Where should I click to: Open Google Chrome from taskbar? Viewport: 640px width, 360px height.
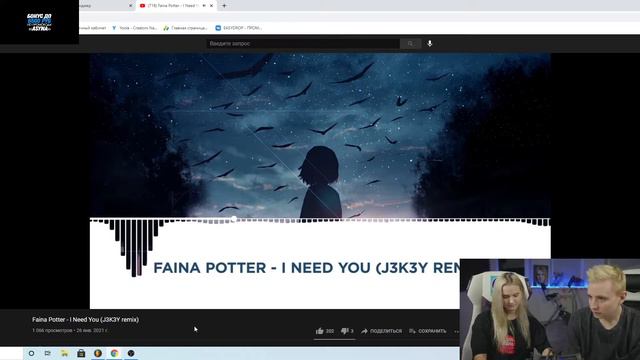114,353
